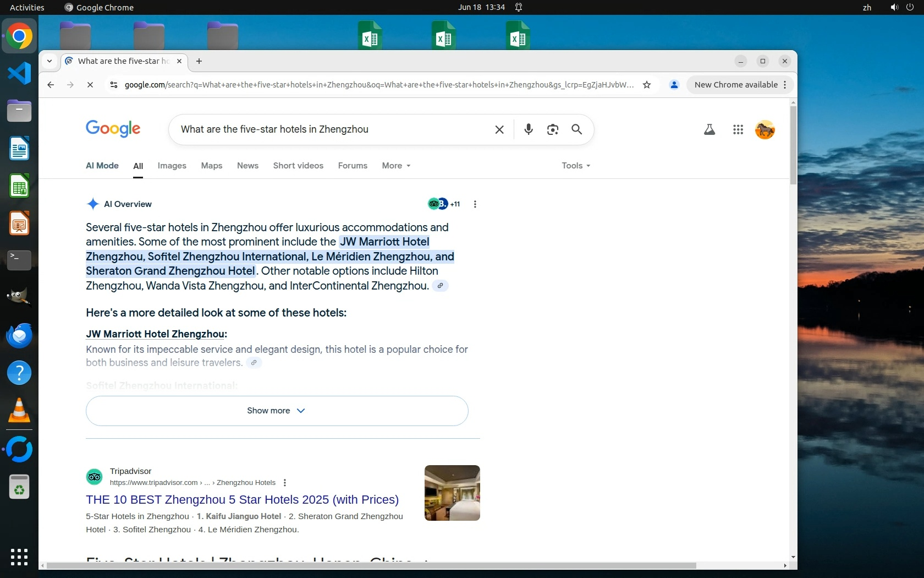Image resolution: width=924 pixels, height=578 pixels.
Task: Clear the search box text
Action: coord(499,129)
